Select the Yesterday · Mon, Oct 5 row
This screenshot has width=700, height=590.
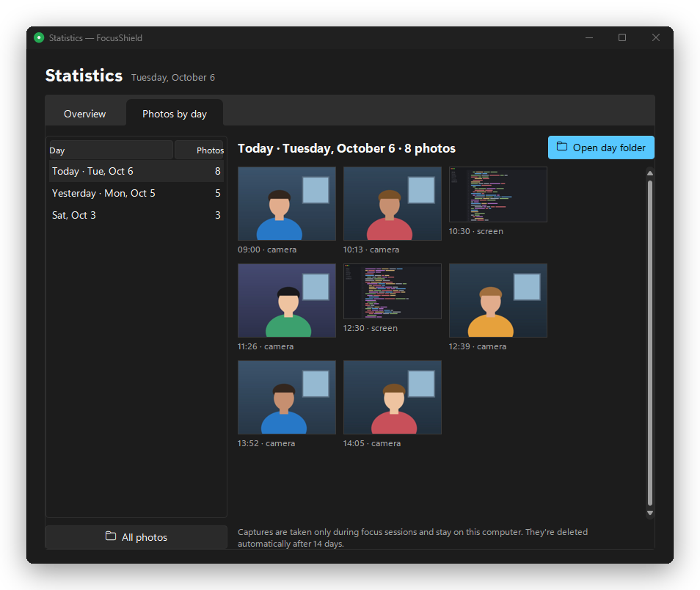pos(136,193)
